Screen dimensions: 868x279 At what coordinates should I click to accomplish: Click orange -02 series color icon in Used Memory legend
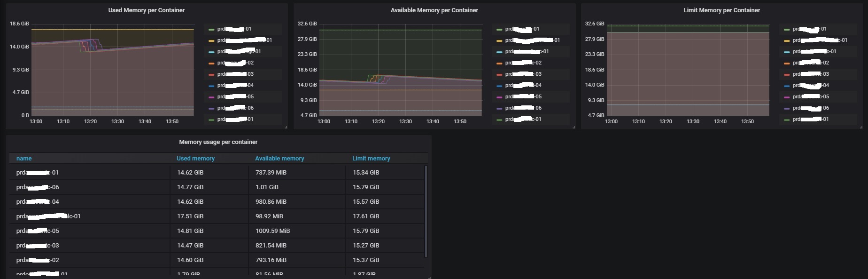click(x=211, y=63)
